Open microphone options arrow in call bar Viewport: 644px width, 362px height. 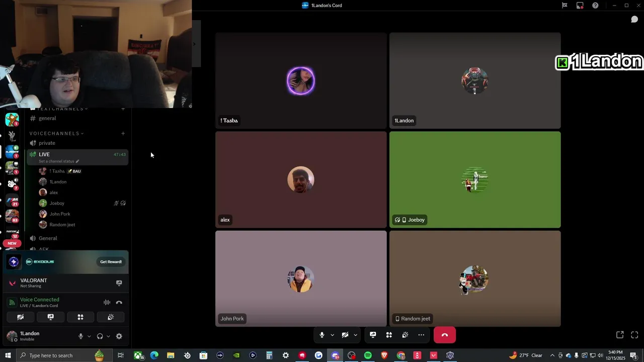(332, 335)
